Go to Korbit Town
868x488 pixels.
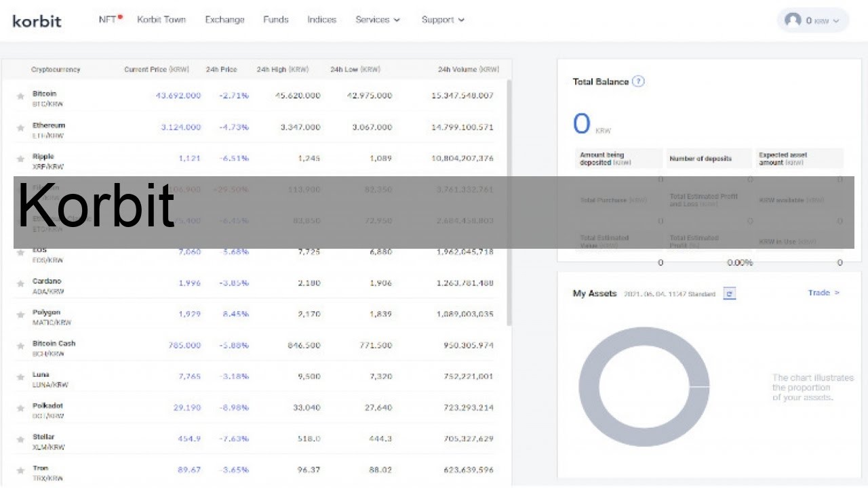(x=161, y=20)
